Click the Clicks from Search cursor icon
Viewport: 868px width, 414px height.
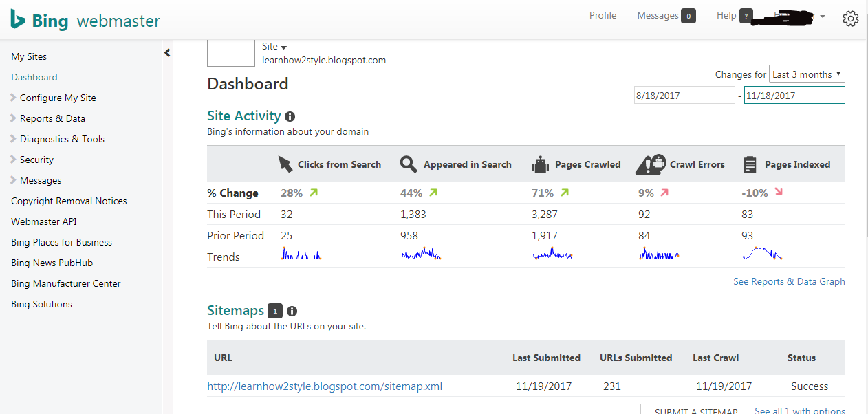tap(285, 163)
